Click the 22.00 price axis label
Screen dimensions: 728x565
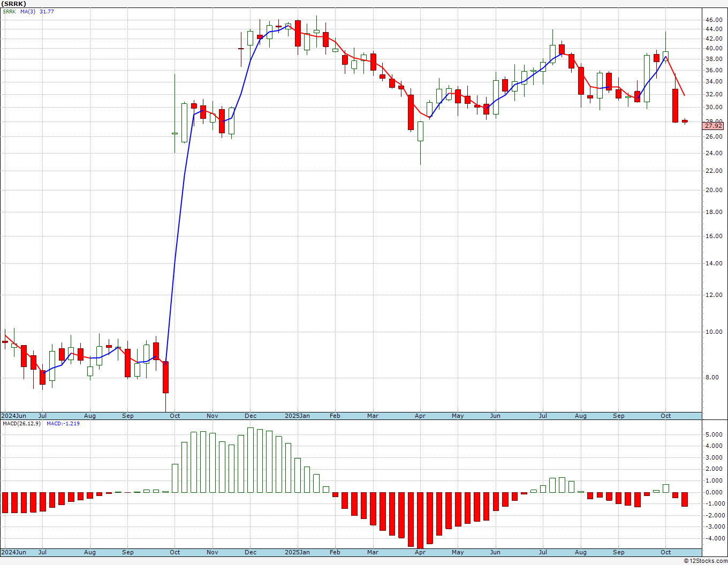coord(714,171)
